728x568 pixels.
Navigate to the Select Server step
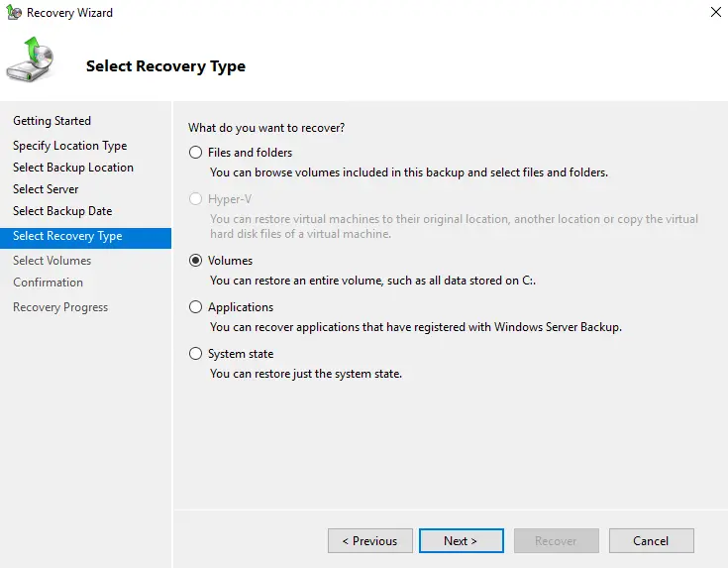(46, 189)
